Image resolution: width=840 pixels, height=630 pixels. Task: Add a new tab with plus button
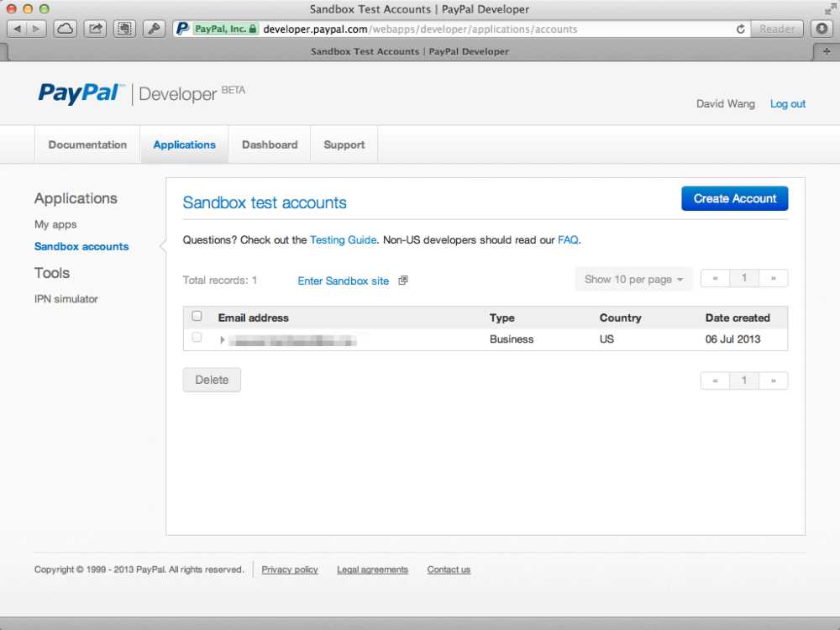[827, 51]
